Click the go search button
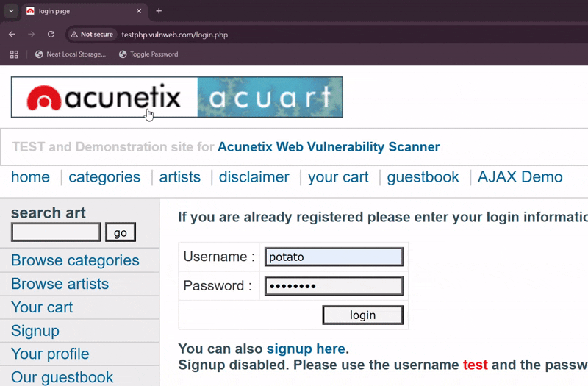Viewport: 588px width, 386px height. click(121, 232)
